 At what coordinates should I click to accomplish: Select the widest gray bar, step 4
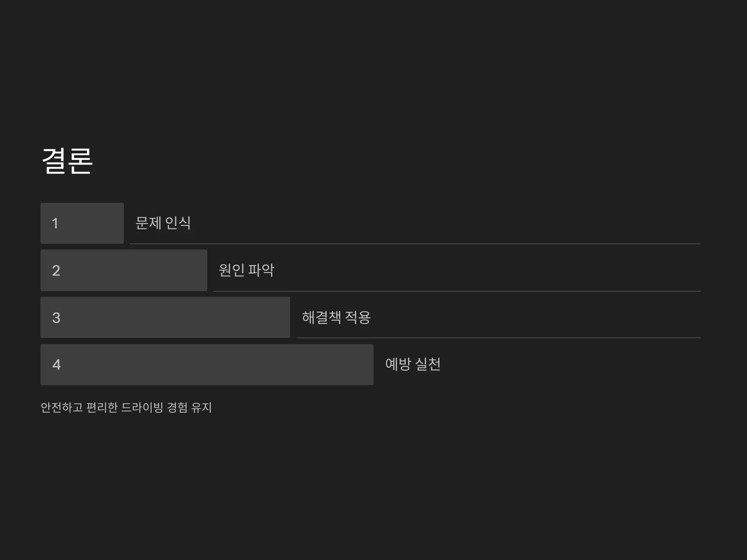tap(207, 365)
